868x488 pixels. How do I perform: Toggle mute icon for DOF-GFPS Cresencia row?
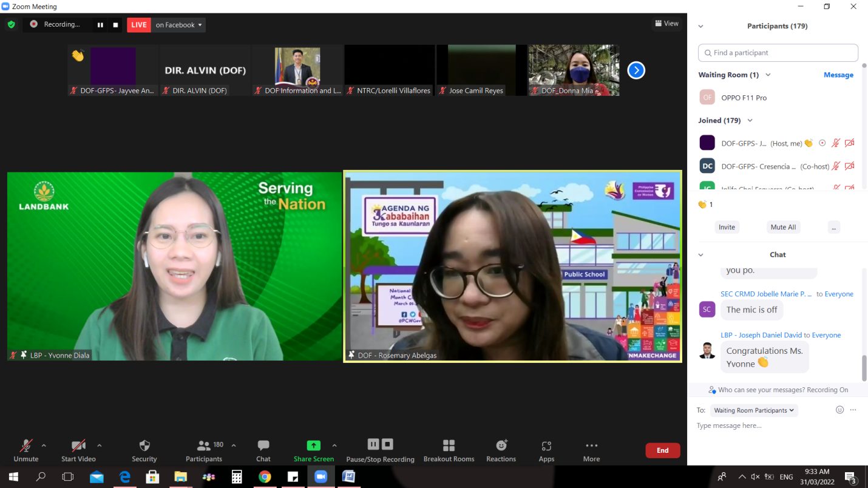(836, 166)
